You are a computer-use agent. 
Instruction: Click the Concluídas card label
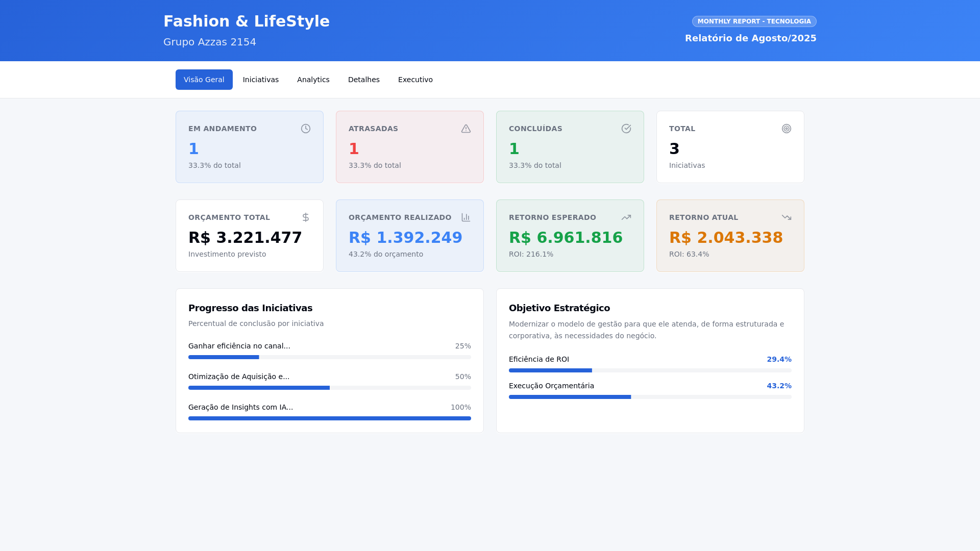535,129
